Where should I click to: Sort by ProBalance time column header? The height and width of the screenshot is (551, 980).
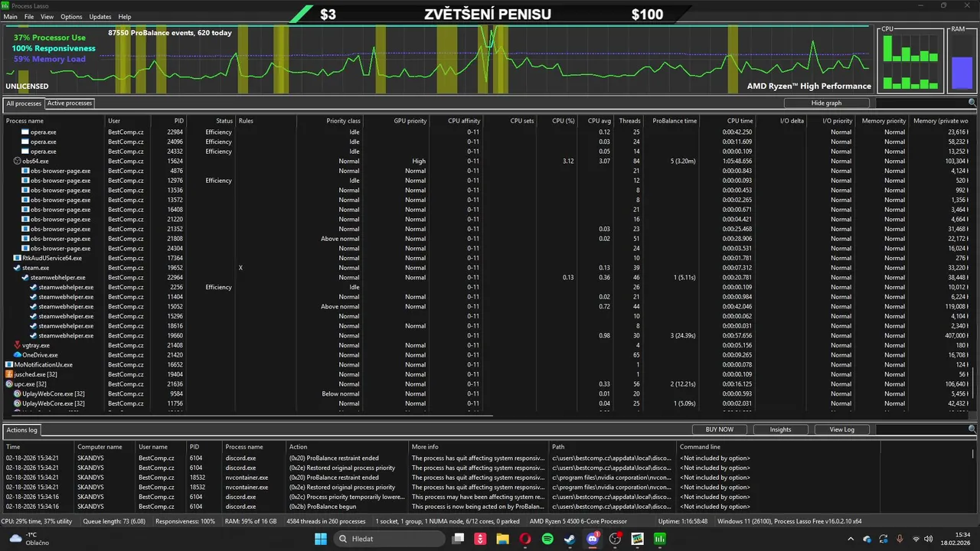click(x=671, y=121)
